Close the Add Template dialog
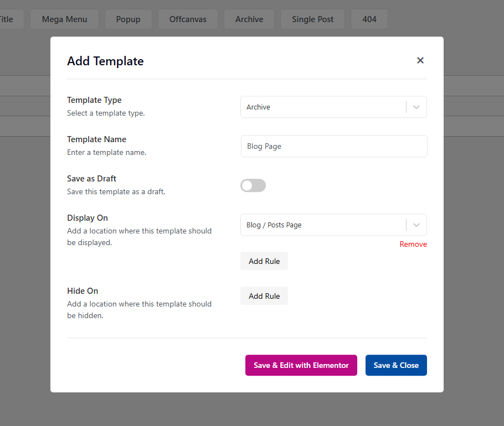Image resolution: width=504 pixels, height=426 pixels. (x=420, y=60)
